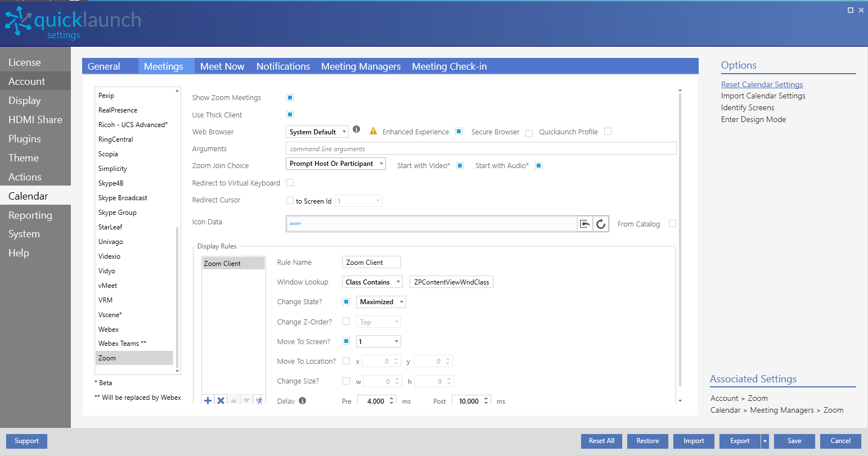
Task: Open the Move To Screen dropdown
Action: coord(378,341)
